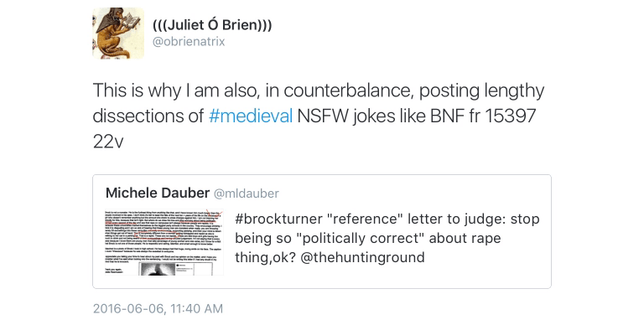This screenshot has height=325, width=644.
Task: Open the @thehuntinground mention
Action: 362,257
